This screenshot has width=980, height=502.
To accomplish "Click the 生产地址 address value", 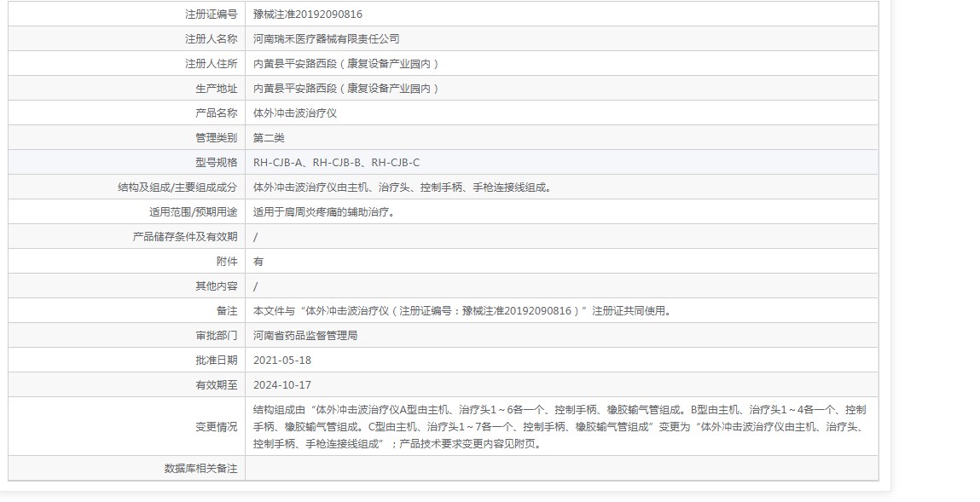I will pyautogui.click(x=347, y=89).
